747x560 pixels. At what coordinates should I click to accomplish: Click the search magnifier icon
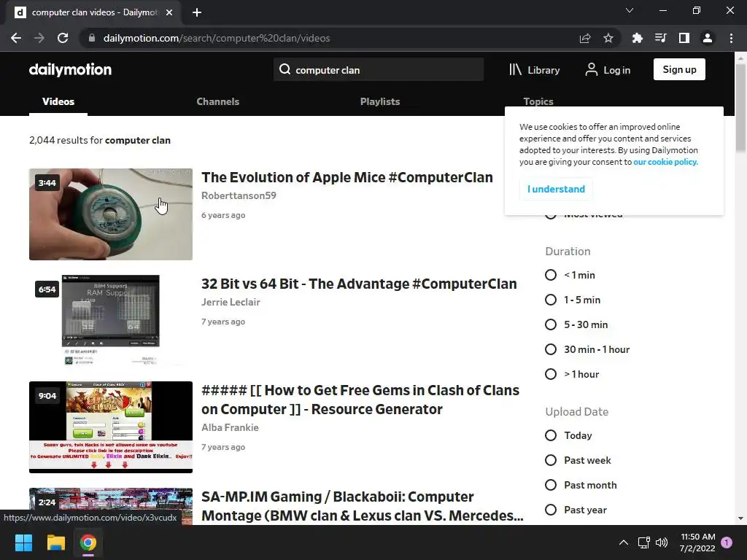click(x=285, y=69)
